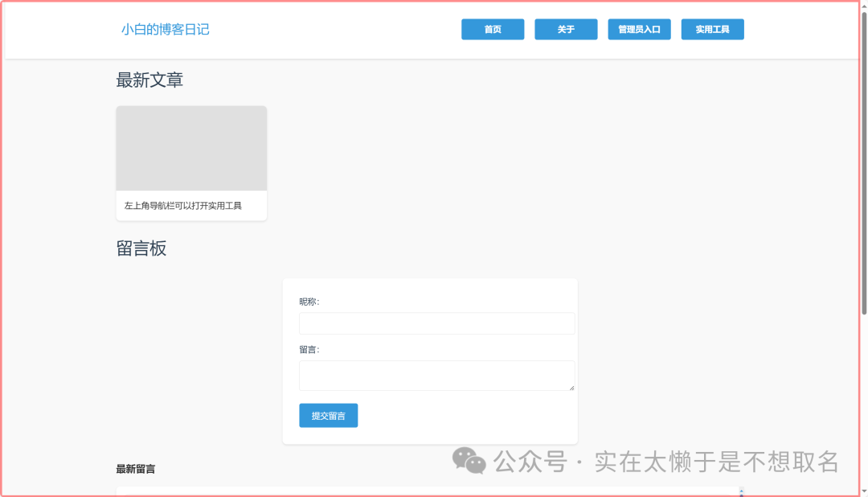This screenshot has height=497, width=868.
Task: Open the article thumbnail image placeholder
Action: click(x=191, y=149)
